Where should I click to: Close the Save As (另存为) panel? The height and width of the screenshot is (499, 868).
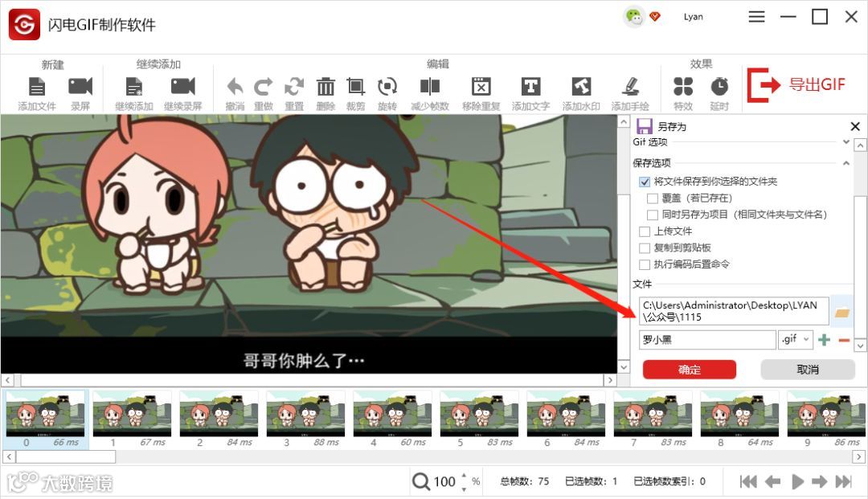pyautogui.click(x=854, y=126)
